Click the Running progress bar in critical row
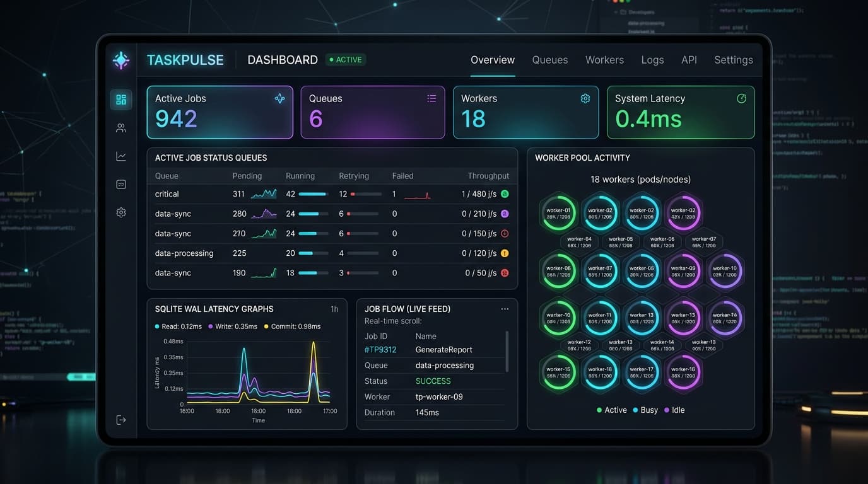The height and width of the screenshot is (484, 868). pyautogui.click(x=313, y=194)
